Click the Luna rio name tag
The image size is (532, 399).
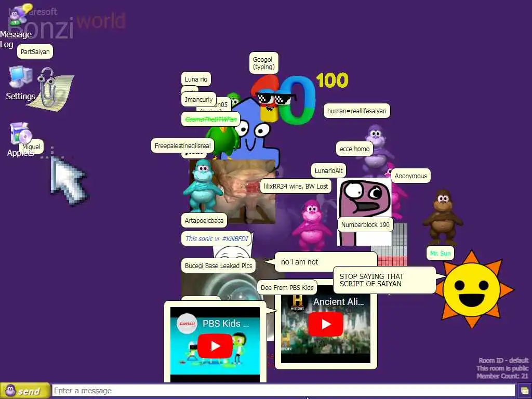click(196, 79)
